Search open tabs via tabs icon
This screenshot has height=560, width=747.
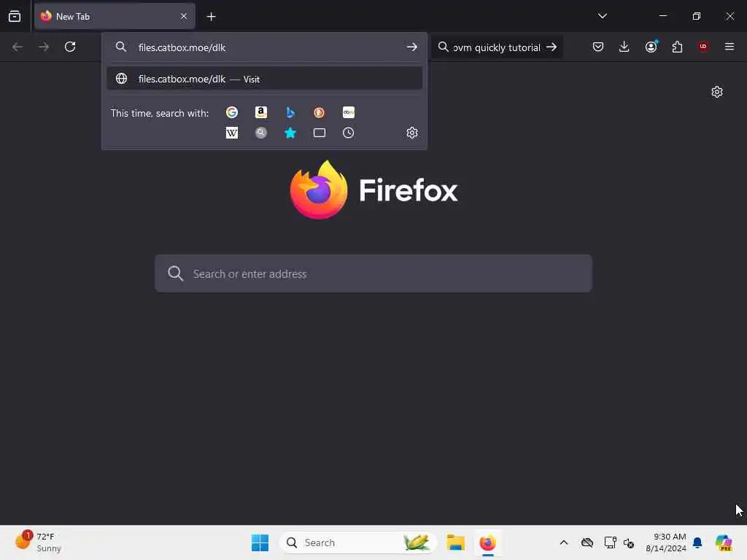click(x=320, y=133)
